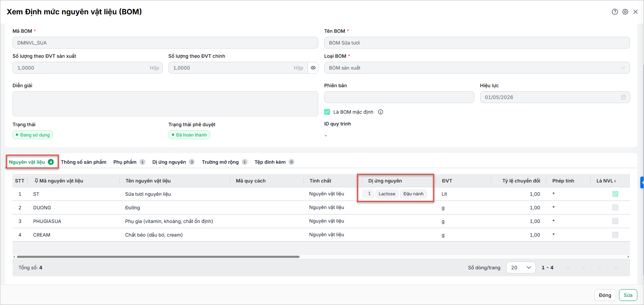Switch to the Nguyên vật liệu tab

[x=31, y=162]
